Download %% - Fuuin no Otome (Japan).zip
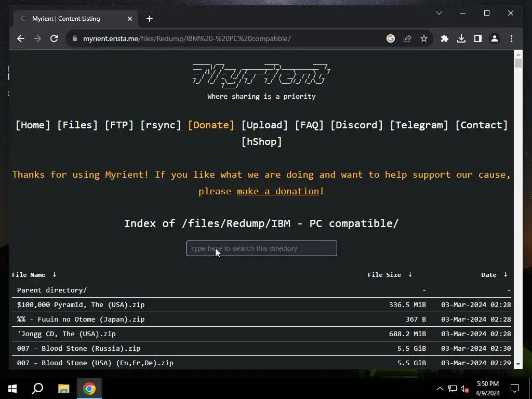The height and width of the screenshot is (399, 532). (x=81, y=320)
